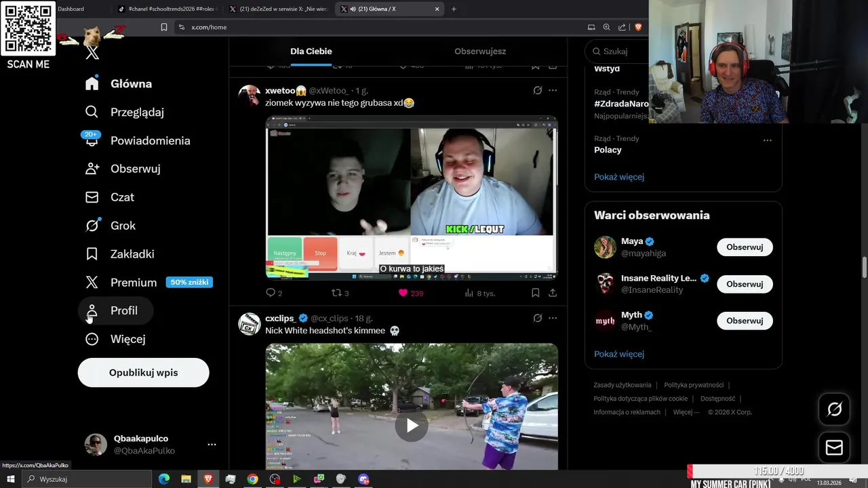868x488 pixels.
Task: Open Zakładki bookmarks
Action: (120, 254)
